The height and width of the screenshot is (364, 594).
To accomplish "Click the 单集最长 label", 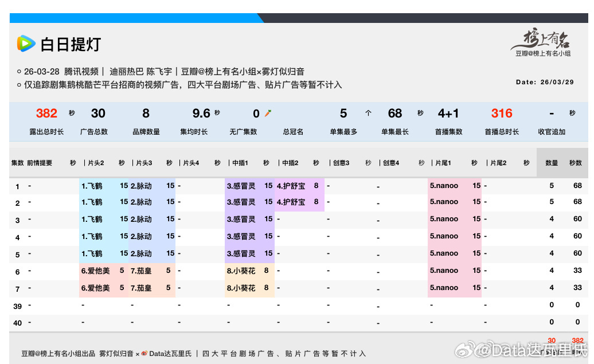I will (394, 132).
